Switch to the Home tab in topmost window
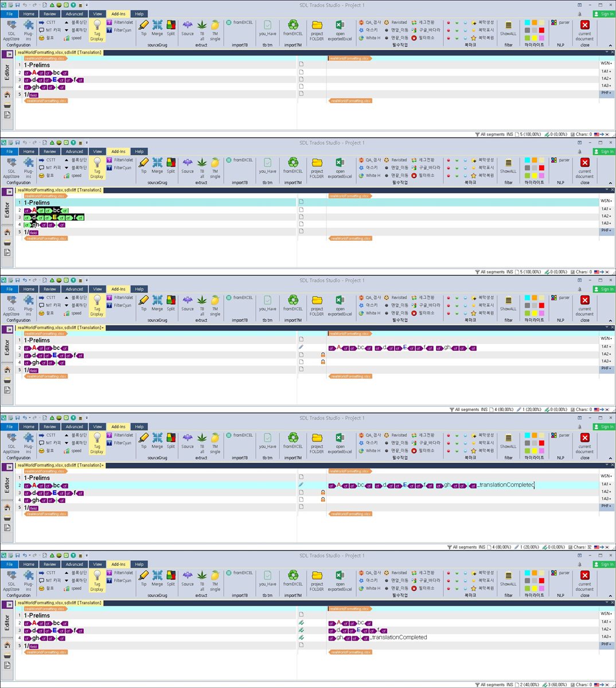Screen dimensions: 616x688 [x=29, y=14]
